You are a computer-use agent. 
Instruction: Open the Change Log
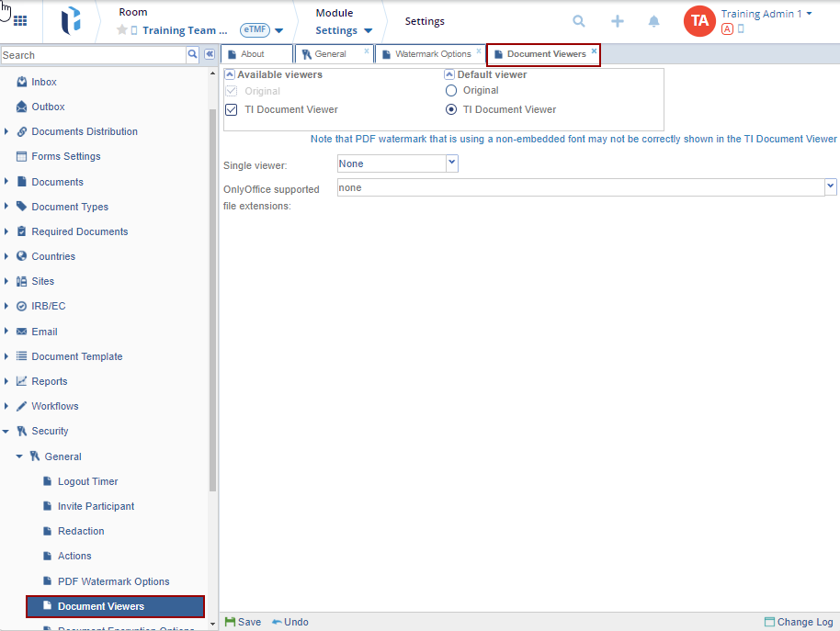coord(798,622)
